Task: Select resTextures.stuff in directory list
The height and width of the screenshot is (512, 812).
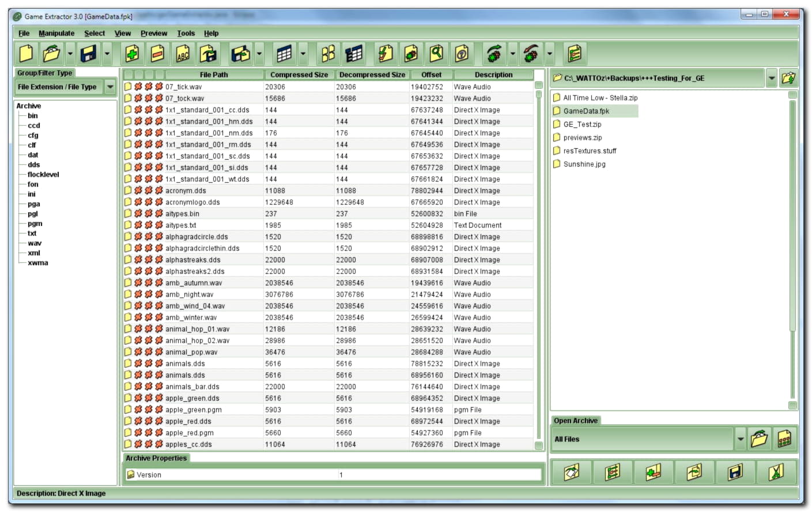Action: click(590, 151)
